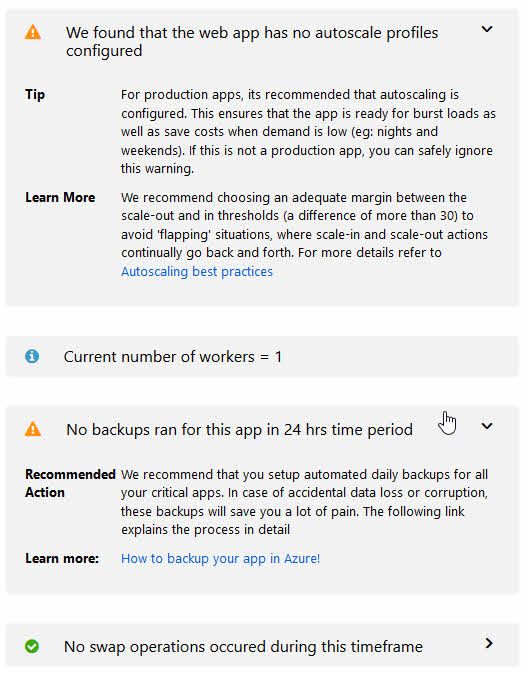Click the Tip label in autoscale panel
This screenshot has width=529, height=674.
click(x=35, y=95)
